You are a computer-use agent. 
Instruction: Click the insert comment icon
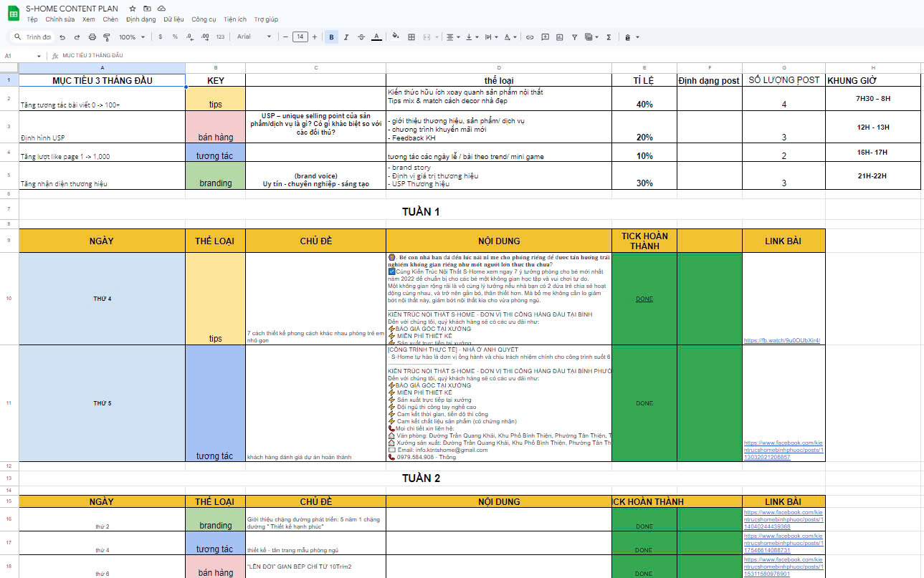[x=545, y=37]
